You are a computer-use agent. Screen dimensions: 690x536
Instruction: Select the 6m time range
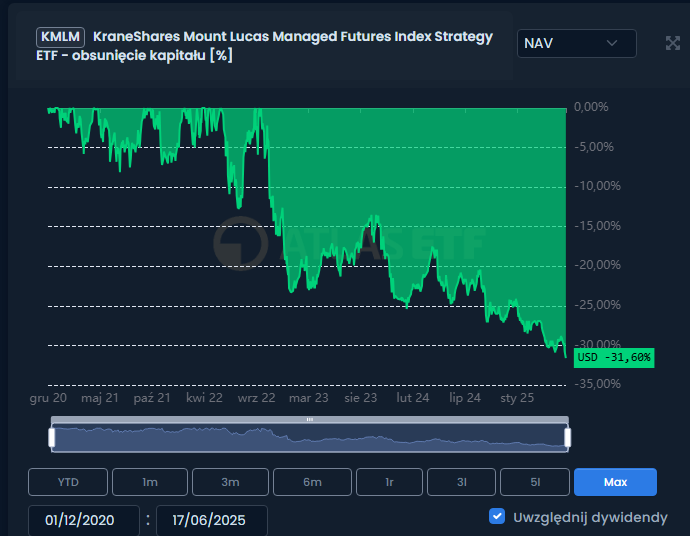(312, 482)
